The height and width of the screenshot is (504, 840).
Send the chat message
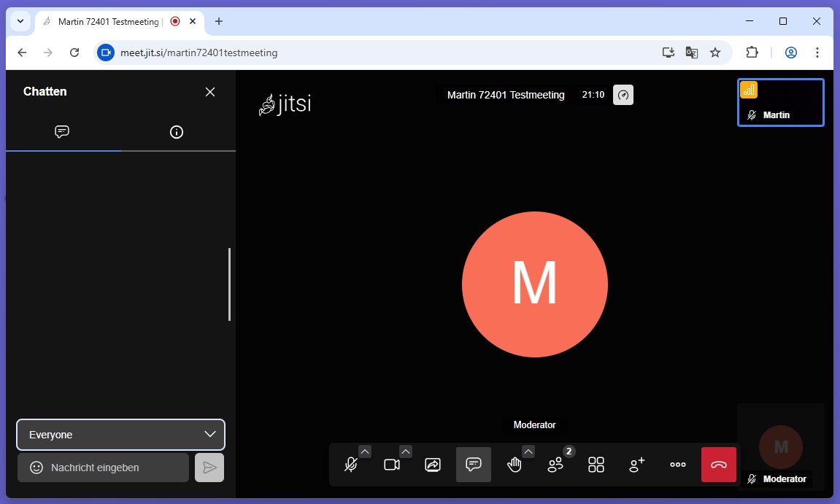click(209, 468)
